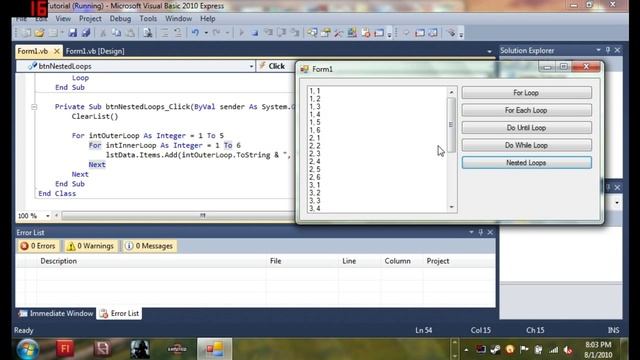Click the Redo arrow toolbar icon
640x360 pixels.
pyautogui.click(x=216, y=33)
